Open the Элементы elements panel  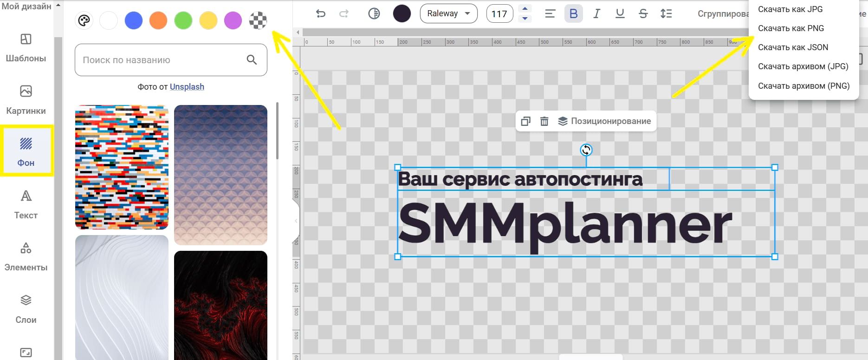[26, 257]
